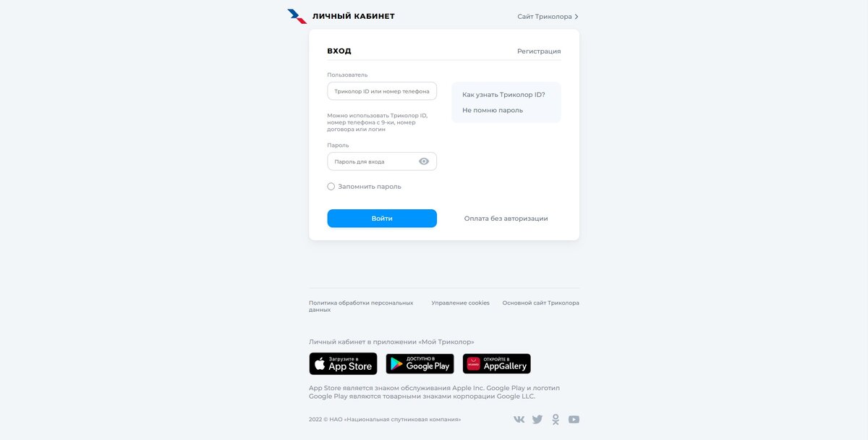
Task: Click the Войти button
Action: [382, 219]
